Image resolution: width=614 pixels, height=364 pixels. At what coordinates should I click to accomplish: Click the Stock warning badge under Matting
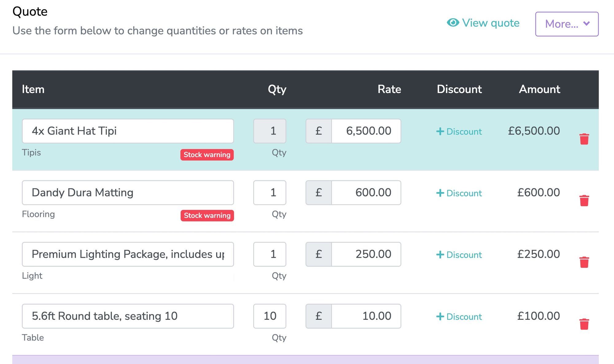207,215
